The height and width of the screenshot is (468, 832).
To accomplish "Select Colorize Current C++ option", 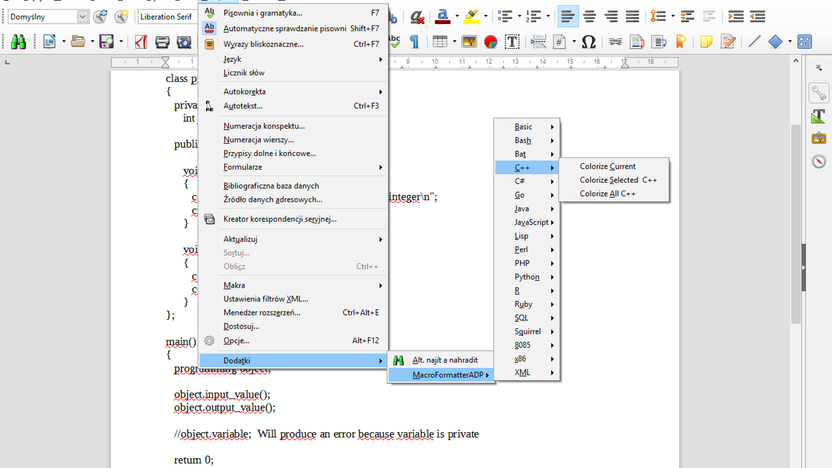I will click(614, 166).
